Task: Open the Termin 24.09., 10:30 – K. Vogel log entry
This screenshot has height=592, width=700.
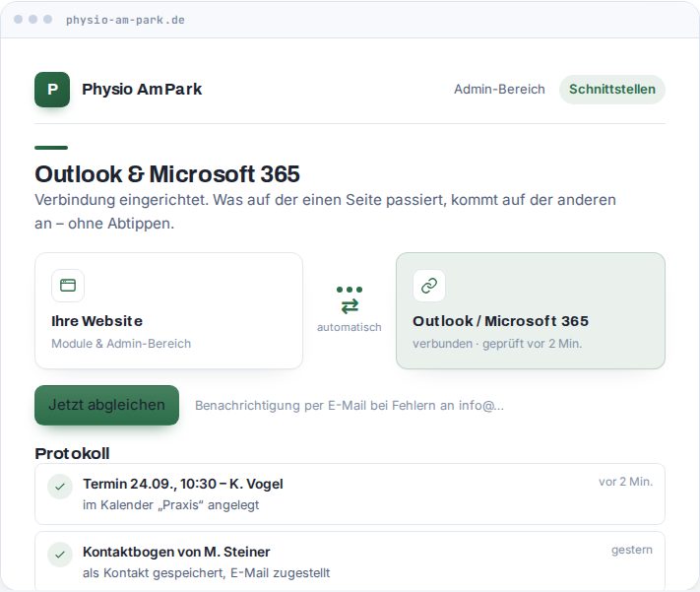Action: (350, 494)
